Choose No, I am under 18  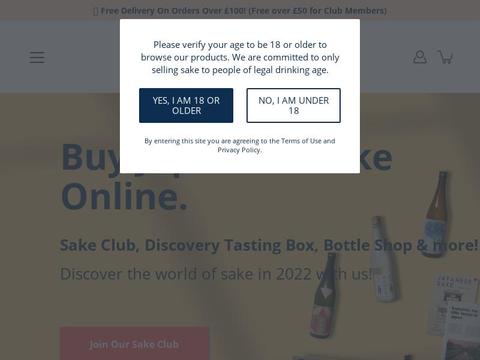[293, 105]
